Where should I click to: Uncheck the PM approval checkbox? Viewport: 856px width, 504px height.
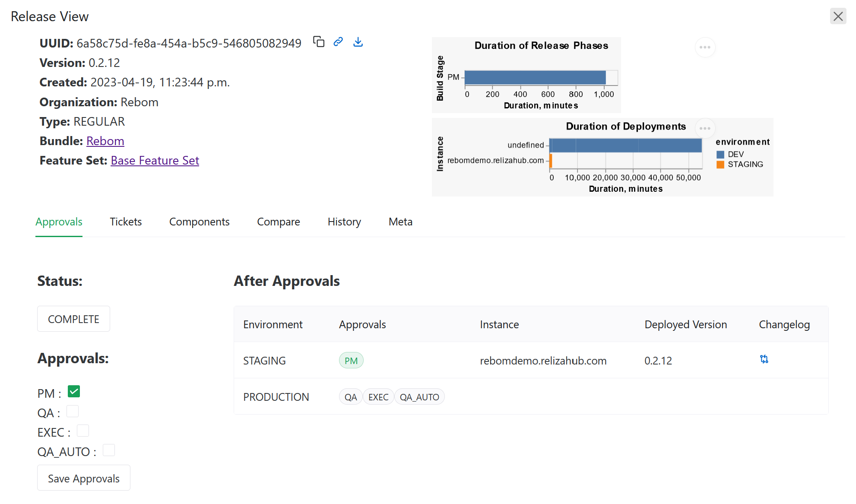(x=74, y=392)
